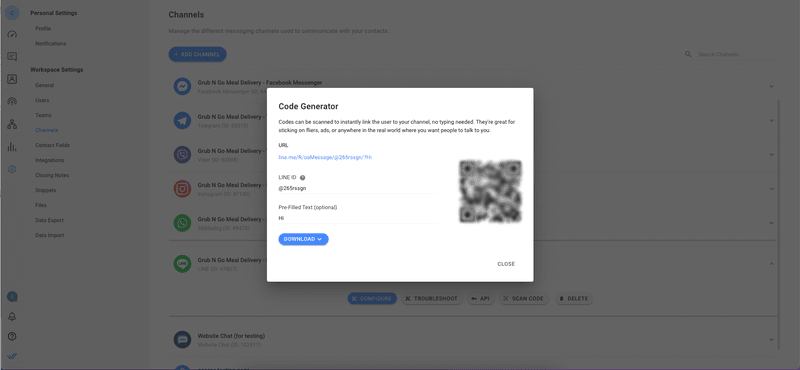The width and height of the screenshot is (800, 370).
Task: Click the Telegram channel icon
Action: 182,120
